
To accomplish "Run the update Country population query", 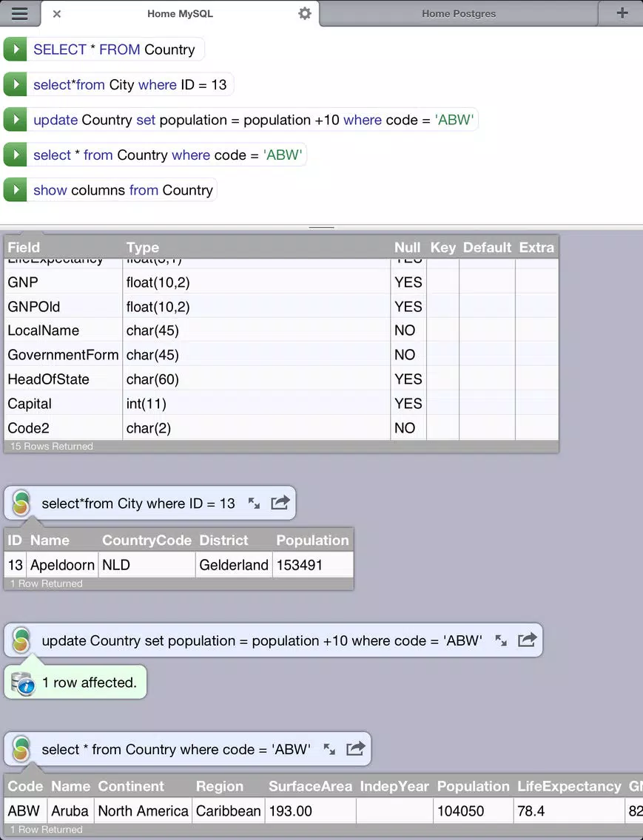I will click(x=15, y=120).
